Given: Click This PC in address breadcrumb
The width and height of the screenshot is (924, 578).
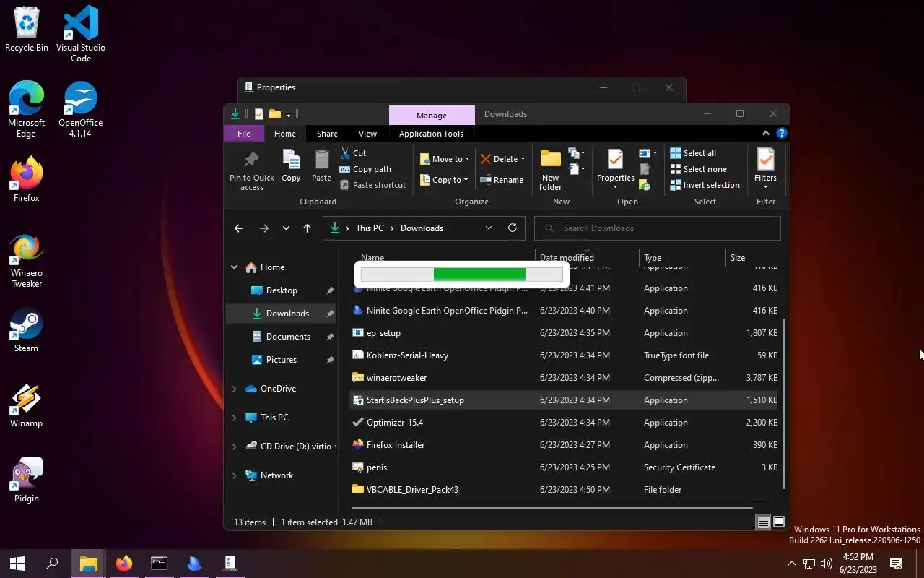Looking at the screenshot, I should [370, 228].
